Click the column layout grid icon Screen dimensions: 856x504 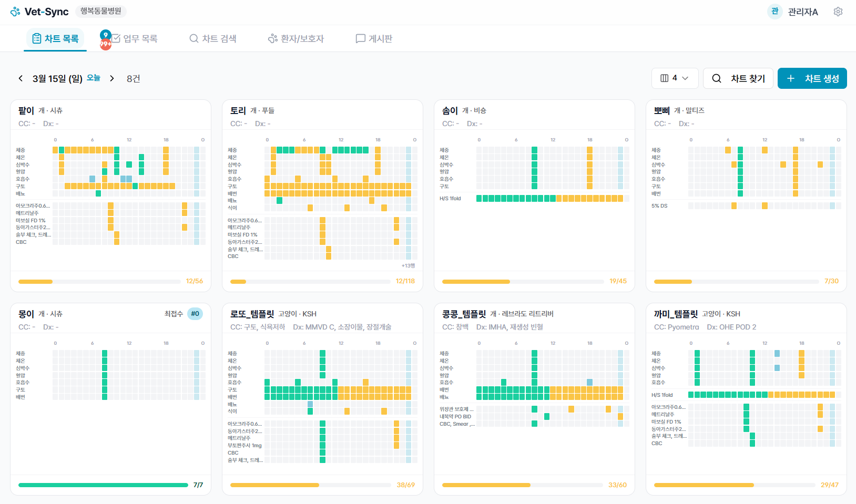[x=664, y=78]
